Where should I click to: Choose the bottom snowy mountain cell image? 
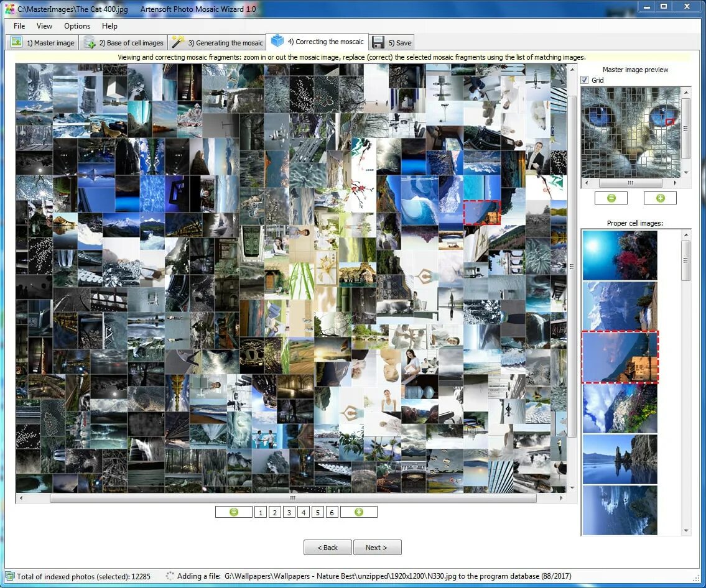(x=620, y=510)
